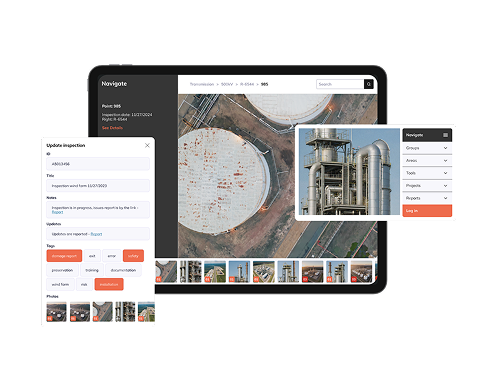Screen dimensions: 487x382
Task: Expand the Groups dropdown
Action: [x=427, y=148]
